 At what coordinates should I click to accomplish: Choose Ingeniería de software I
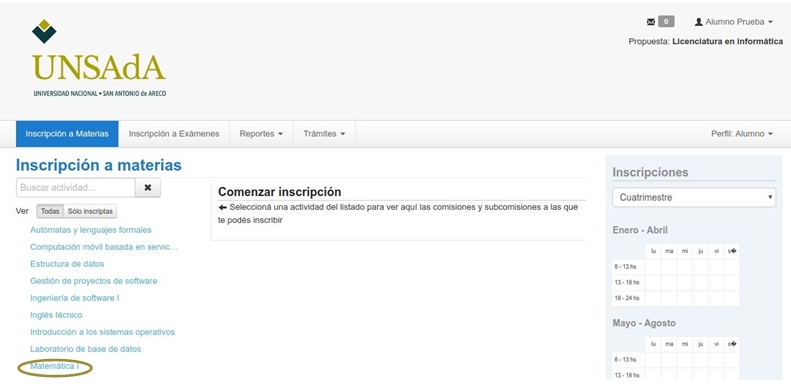(x=75, y=298)
